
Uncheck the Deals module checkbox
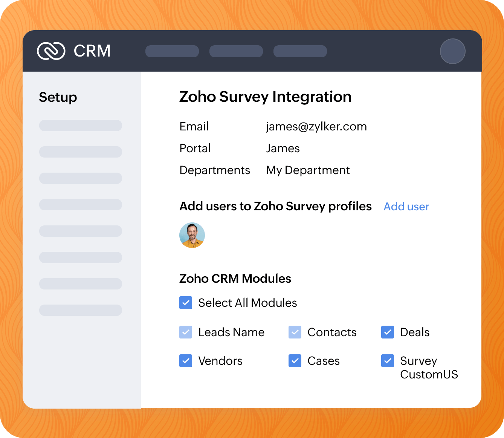(388, 332)
